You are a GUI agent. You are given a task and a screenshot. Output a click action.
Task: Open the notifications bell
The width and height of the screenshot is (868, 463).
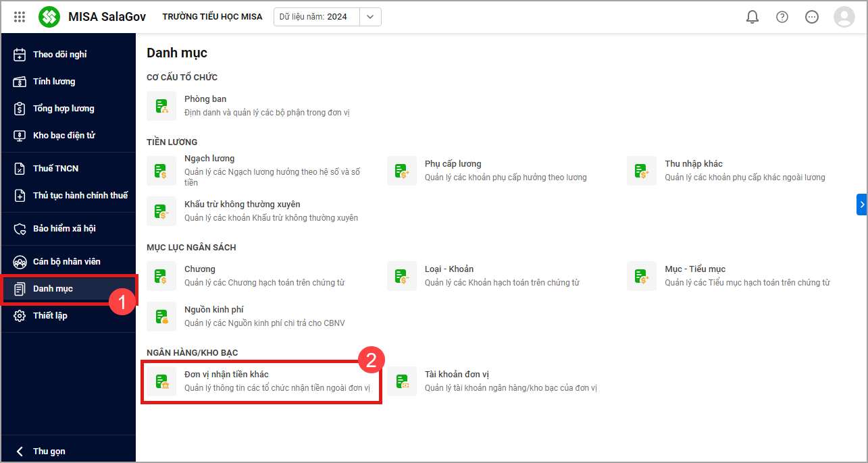pos(752,17)
